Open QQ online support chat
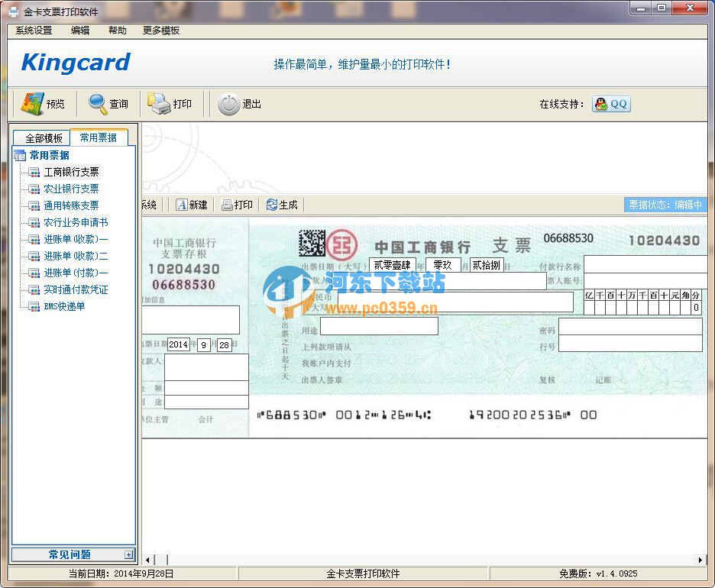 [611, 104]
